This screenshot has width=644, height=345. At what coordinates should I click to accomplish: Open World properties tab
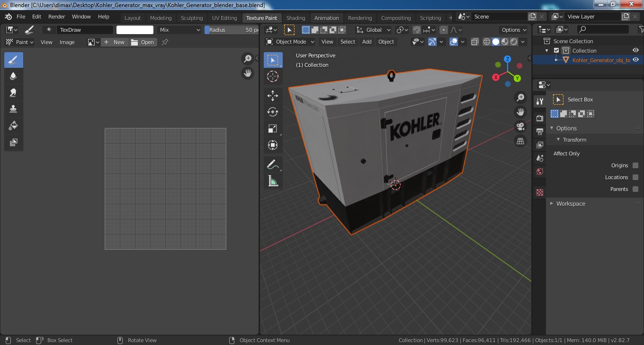540,172
